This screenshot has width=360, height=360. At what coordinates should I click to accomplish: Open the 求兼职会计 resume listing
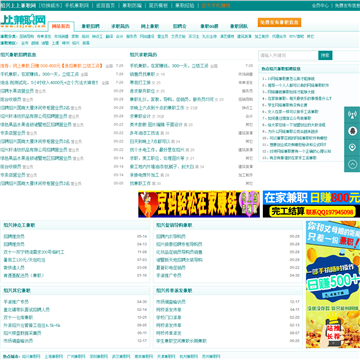coord(140,116)
